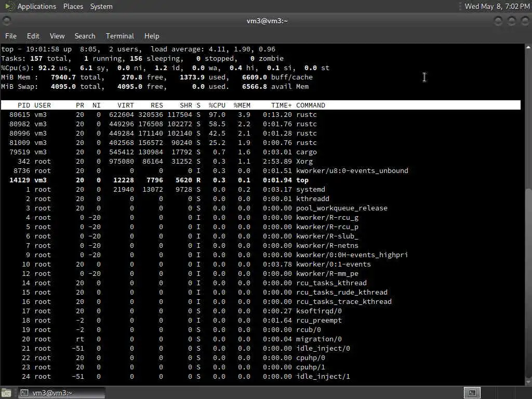Image resolution: width=532 pixels, height=399 pixels.
Task: Click PID 80996 in the process list
Action: (20, 134)
